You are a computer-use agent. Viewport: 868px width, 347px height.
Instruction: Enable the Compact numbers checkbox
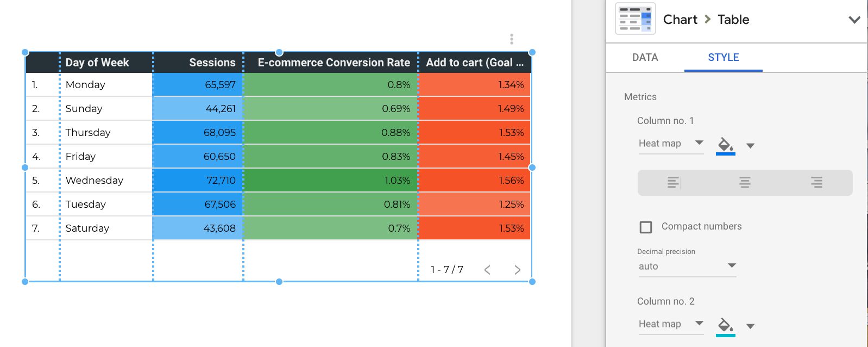(x=645, y=227)
